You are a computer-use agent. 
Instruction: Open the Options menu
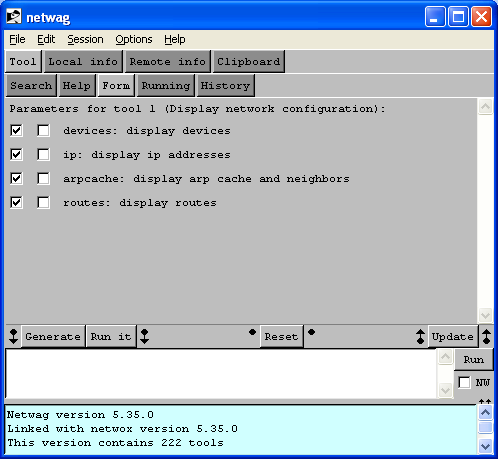(134, 39)
